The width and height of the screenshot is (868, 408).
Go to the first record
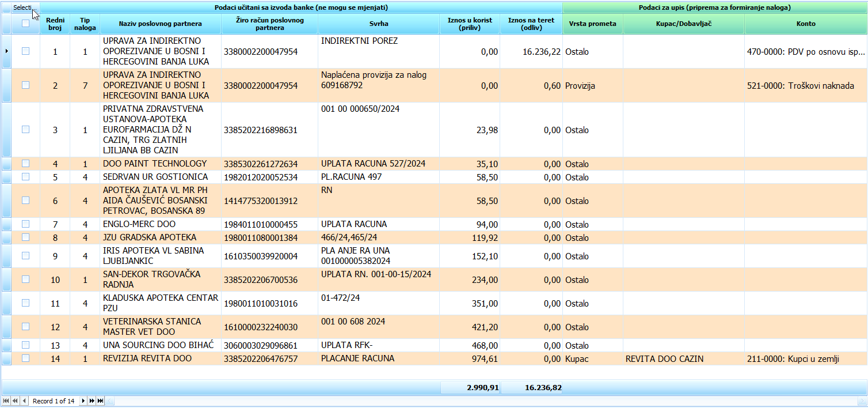[x=6, y=401]
